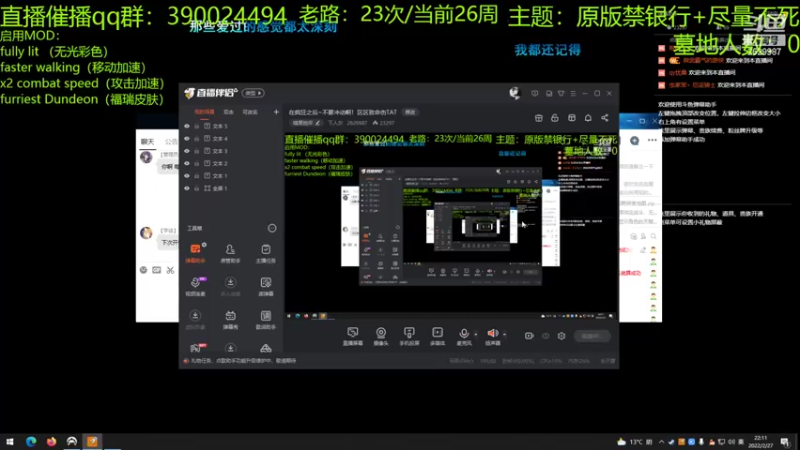Open the 聊天 tab in left window
Image resolution: width=800 pixels, height=450 pixels.
point(147,142)
